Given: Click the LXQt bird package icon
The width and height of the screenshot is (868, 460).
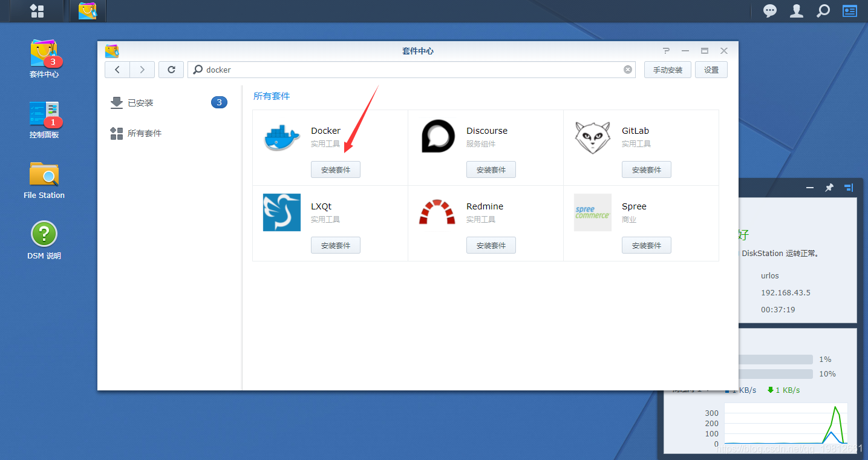Looking at the screenshot, I should click(282, 212).
